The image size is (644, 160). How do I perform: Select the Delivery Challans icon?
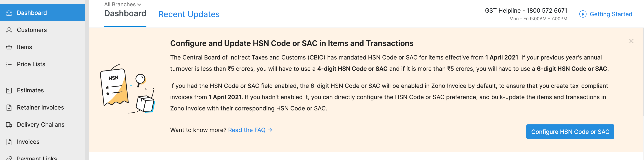[x=9, y=124]
